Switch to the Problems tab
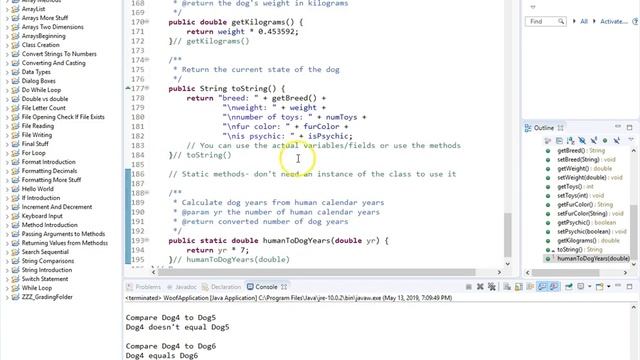This screenshot has width=640, height=360. 144,287
